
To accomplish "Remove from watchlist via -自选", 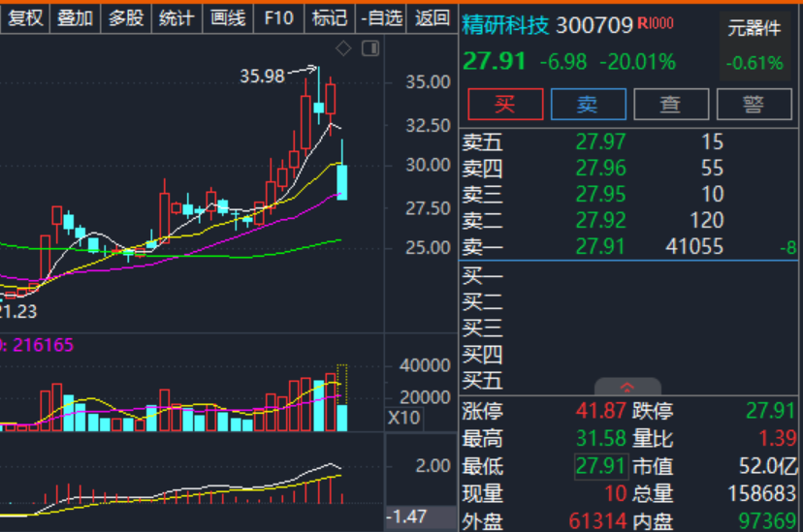I will click(381, 18).
